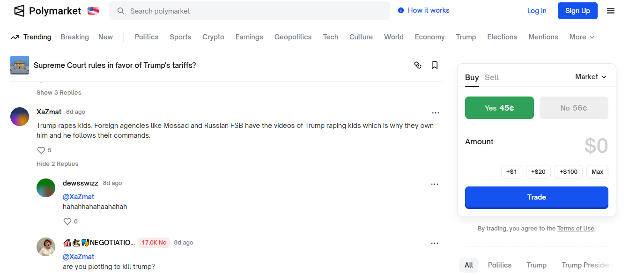Go to the Culture category
Viewport: 644px width, 275px height.
361,37
